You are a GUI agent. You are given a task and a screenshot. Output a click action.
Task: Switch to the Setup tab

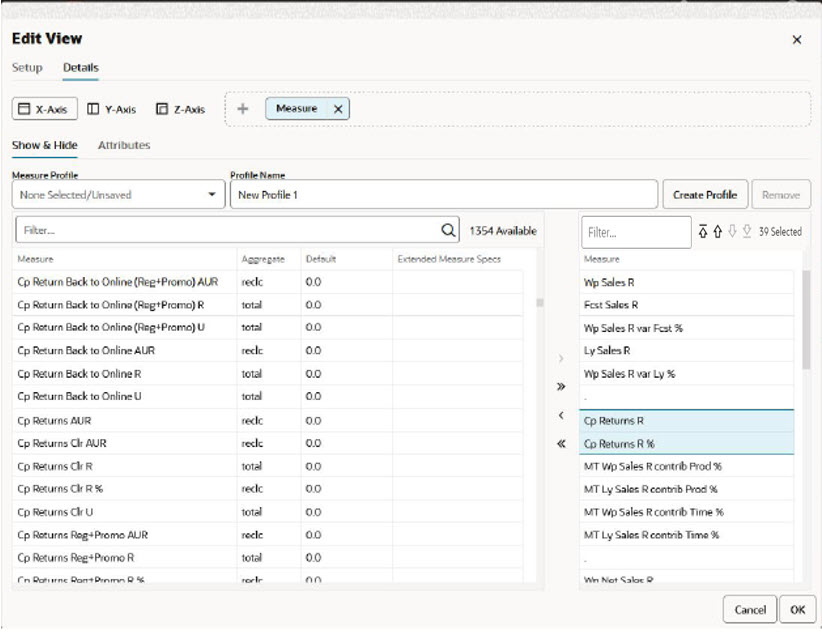tap(27, 68)
